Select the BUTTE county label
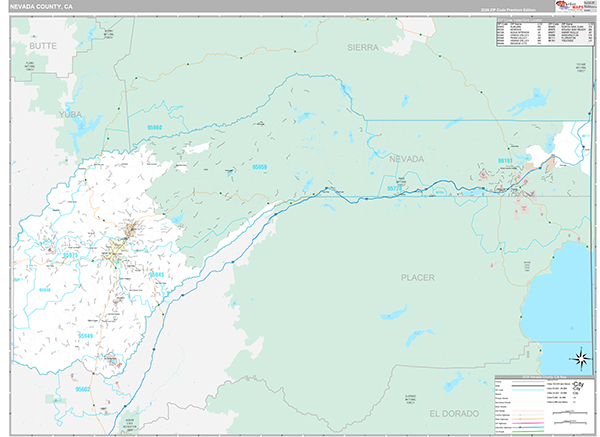Viewport: 600px width, 437px height. coord(43,46)
